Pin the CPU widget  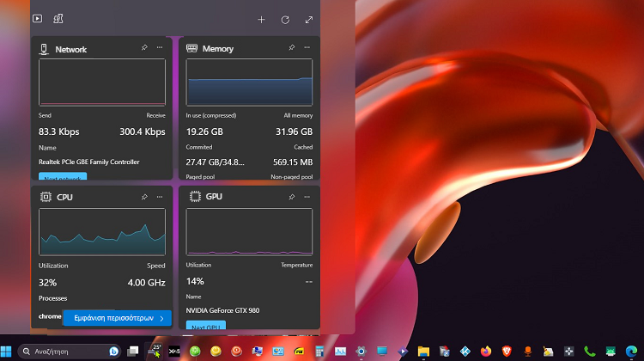[x=144, y=197]
